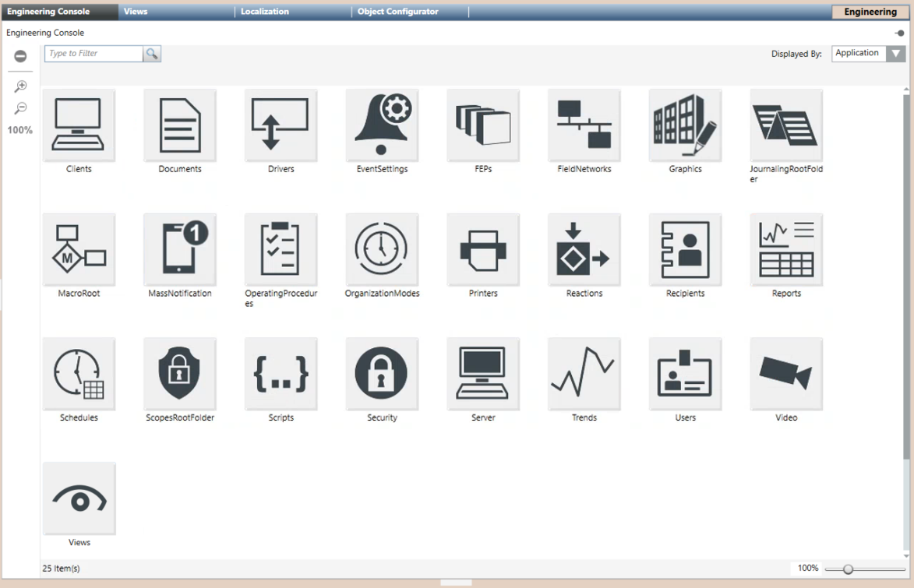
Task: Toggle the pin icon at top right
Action: coord(900,33)
